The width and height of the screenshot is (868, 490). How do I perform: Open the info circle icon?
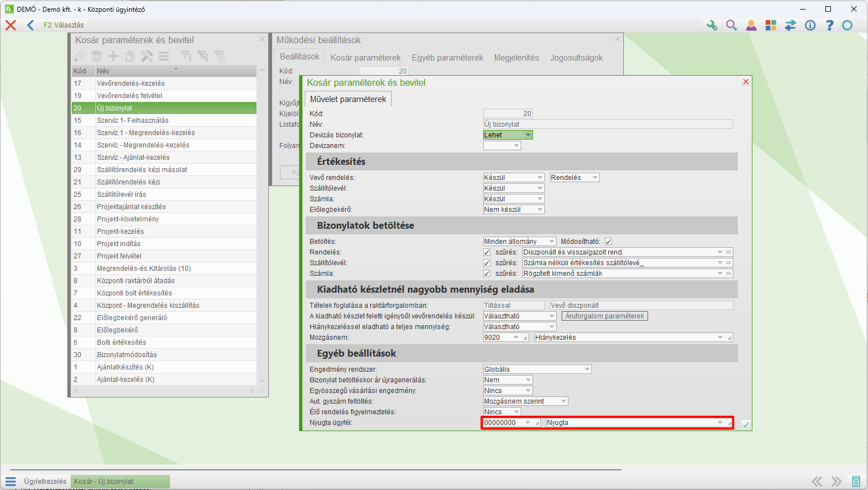(810, 25)
